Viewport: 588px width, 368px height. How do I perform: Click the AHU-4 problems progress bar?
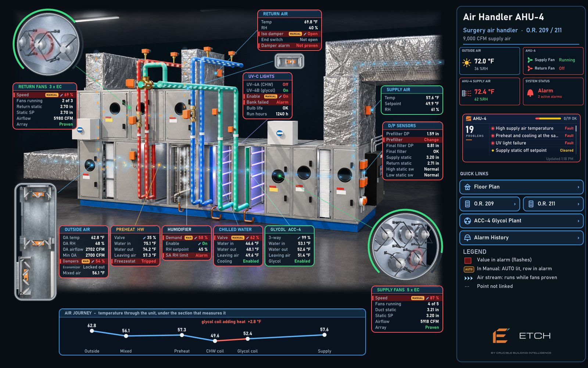tap(548, 118)
